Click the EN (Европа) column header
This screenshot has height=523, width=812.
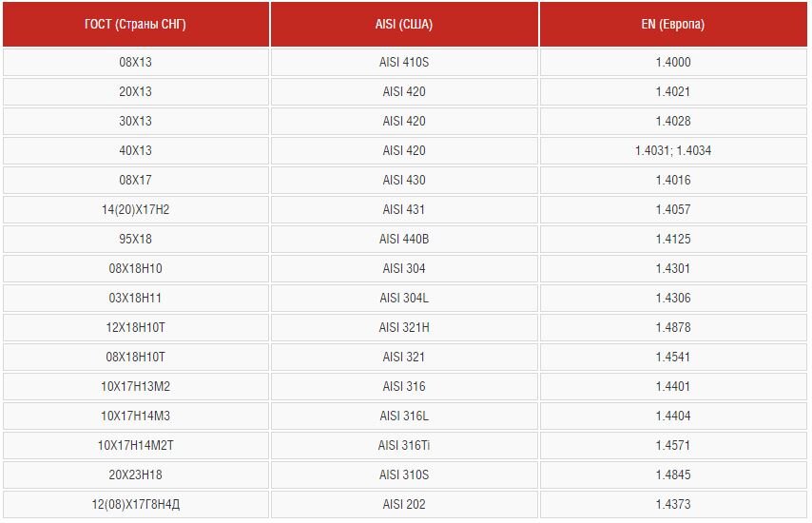[673, 25]
